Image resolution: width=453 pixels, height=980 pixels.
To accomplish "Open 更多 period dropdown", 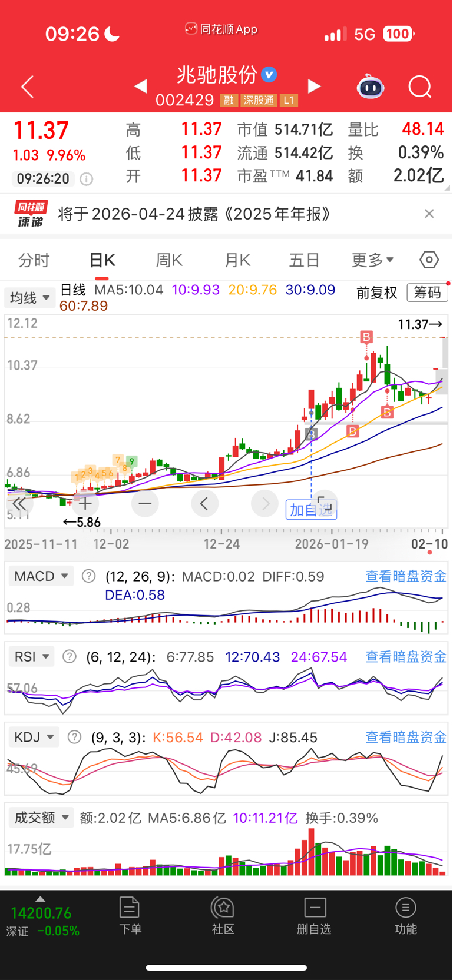I will (373, 260).
